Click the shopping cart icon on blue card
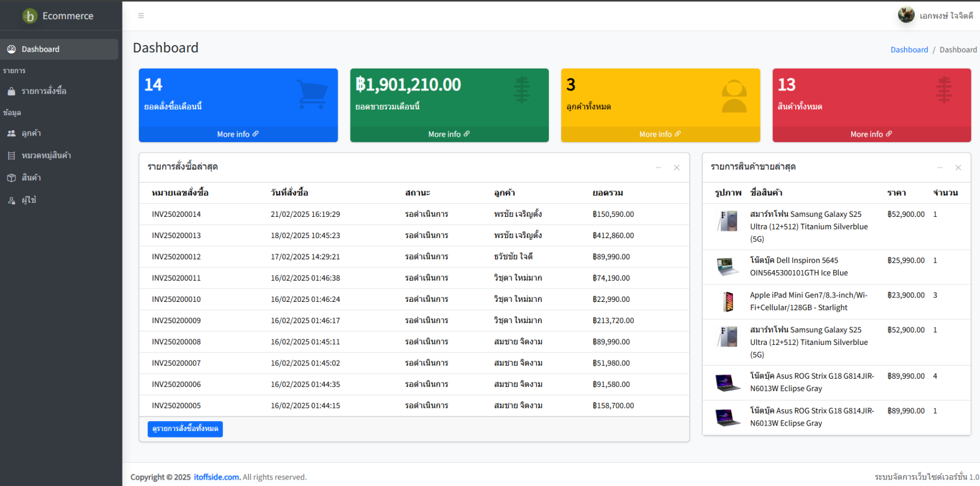Screen dimensions: 980x486 [312, 94]
